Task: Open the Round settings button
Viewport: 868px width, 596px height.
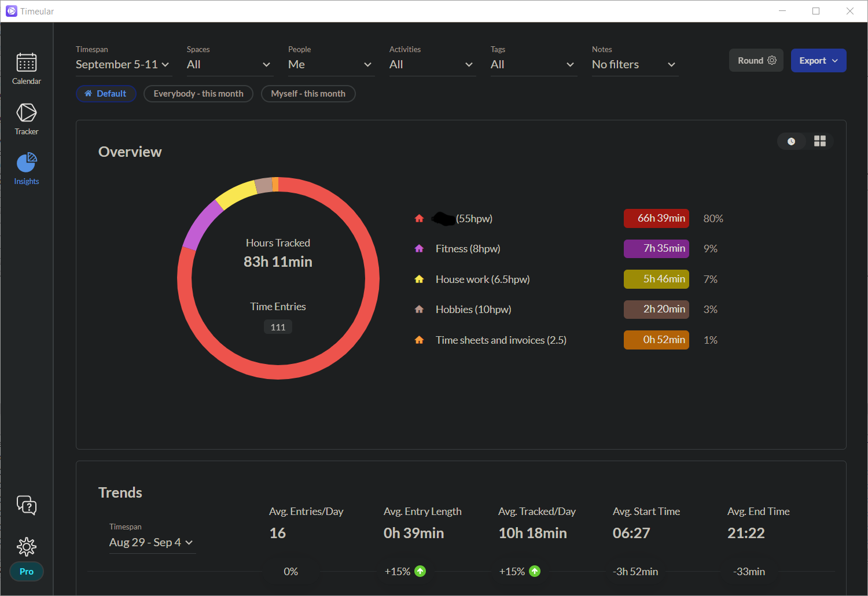Action: 756,61
